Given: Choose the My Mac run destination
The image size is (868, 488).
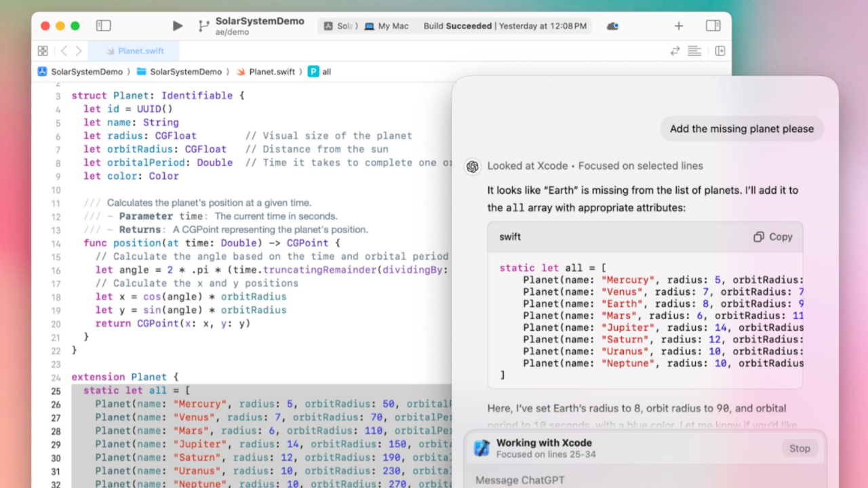Looking at the screenshot, I should click(387, 26).
